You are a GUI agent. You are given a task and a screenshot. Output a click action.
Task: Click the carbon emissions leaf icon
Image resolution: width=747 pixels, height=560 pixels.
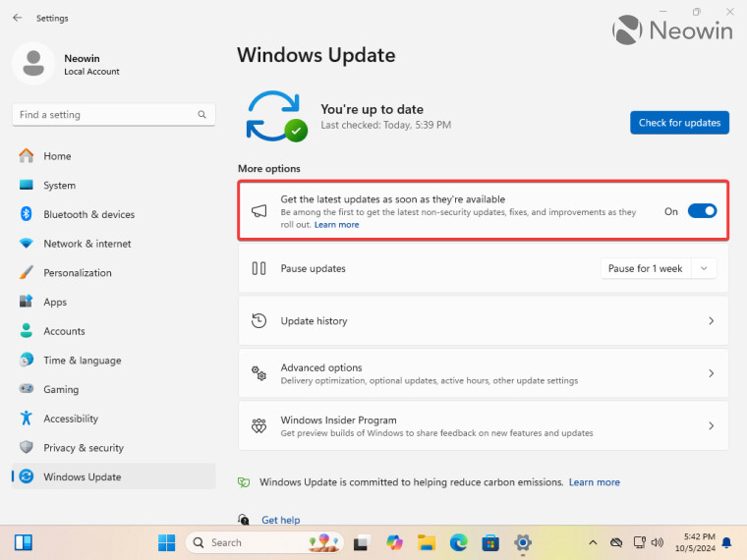coord(244,482)
